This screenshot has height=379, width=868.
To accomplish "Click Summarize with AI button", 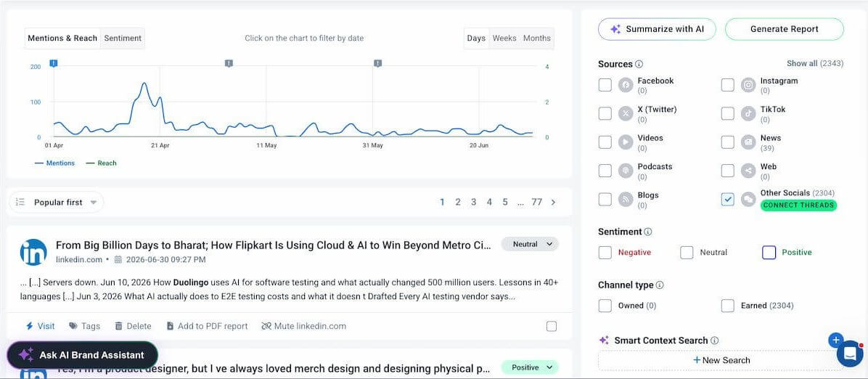I will (x=657, y=29).
